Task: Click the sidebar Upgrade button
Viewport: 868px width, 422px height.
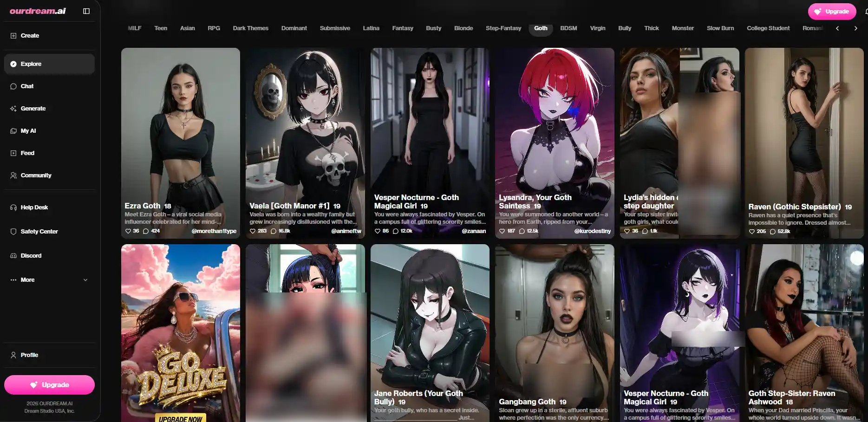Action: [49, 385]
